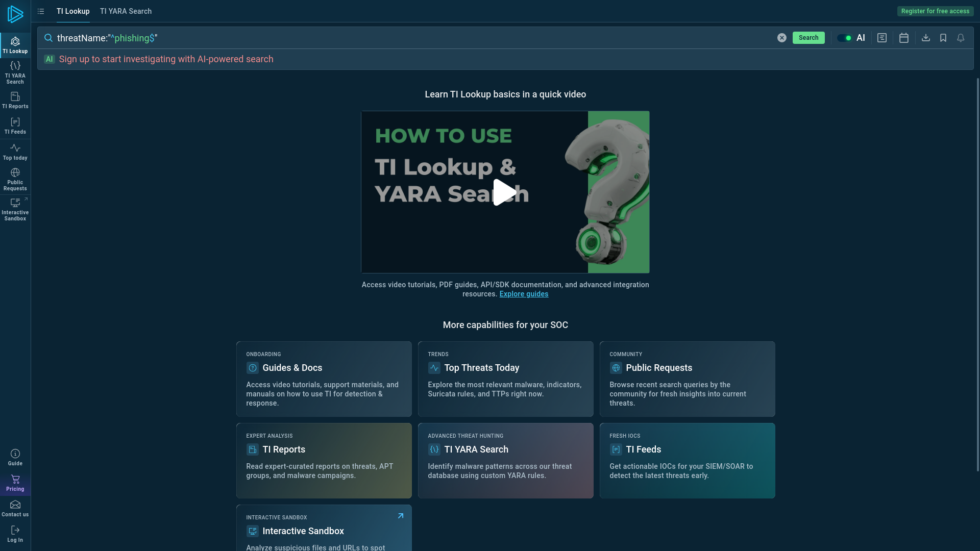
Task: Toggle the sidebar menu list icon
Action: click(41, 11)
